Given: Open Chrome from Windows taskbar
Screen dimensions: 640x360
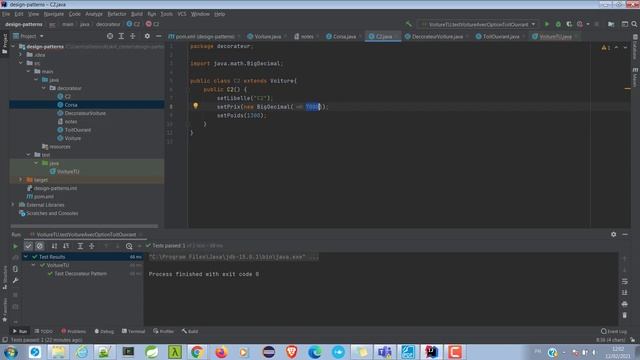Looking at the screenshot, I should tap(197, 352).
